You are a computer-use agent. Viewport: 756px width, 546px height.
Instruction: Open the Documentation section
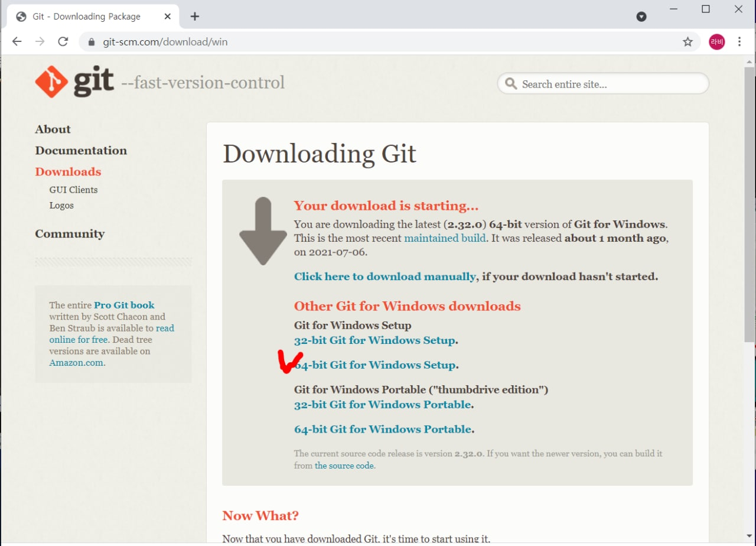pos(81,151)
